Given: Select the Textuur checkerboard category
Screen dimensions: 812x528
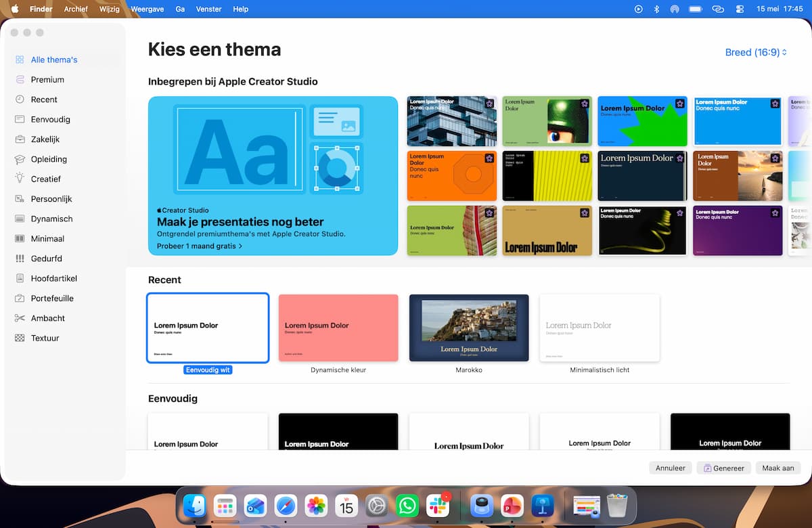Looking at the screenshot, I should pos(45,338).
